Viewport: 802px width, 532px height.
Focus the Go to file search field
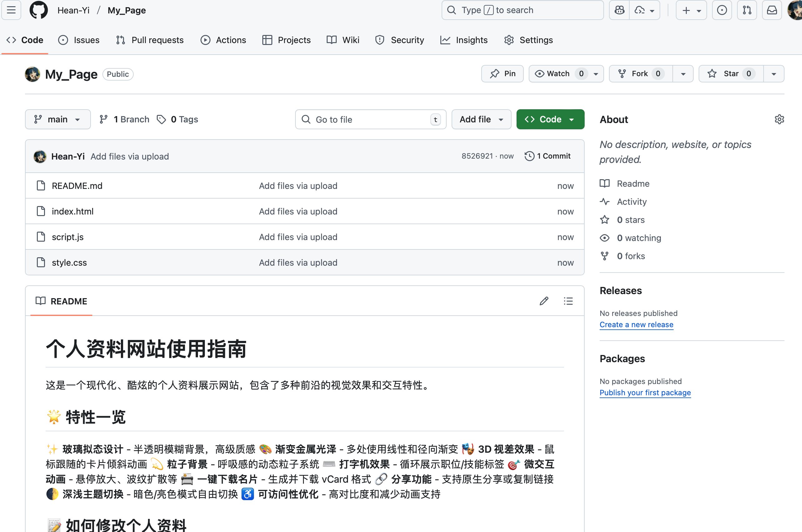click(370, 119)
